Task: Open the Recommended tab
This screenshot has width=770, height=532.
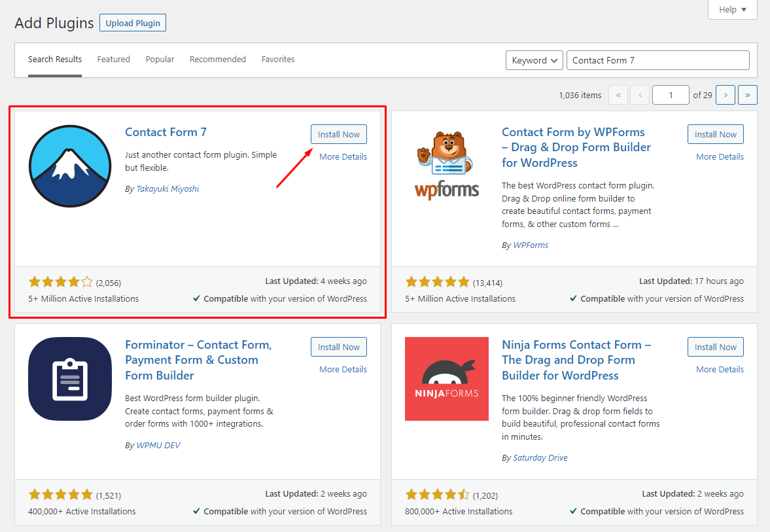Action: pos(218,59)
